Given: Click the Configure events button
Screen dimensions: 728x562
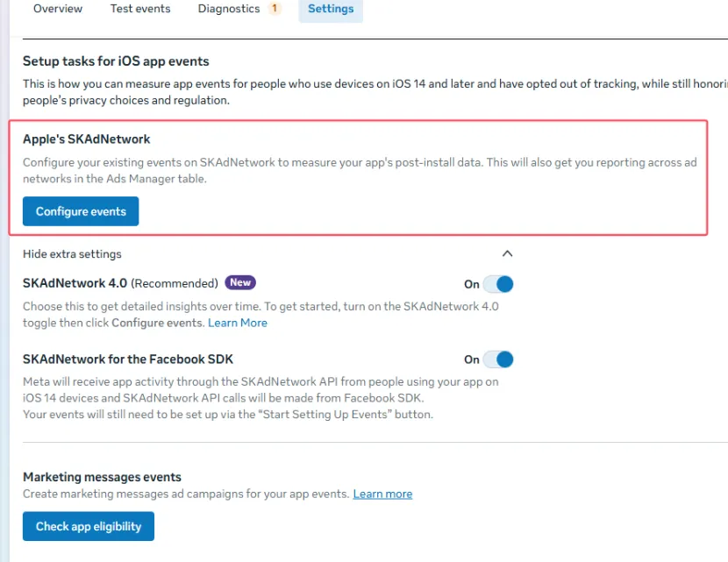Looking at the screenshot, I should click(81, 211).
